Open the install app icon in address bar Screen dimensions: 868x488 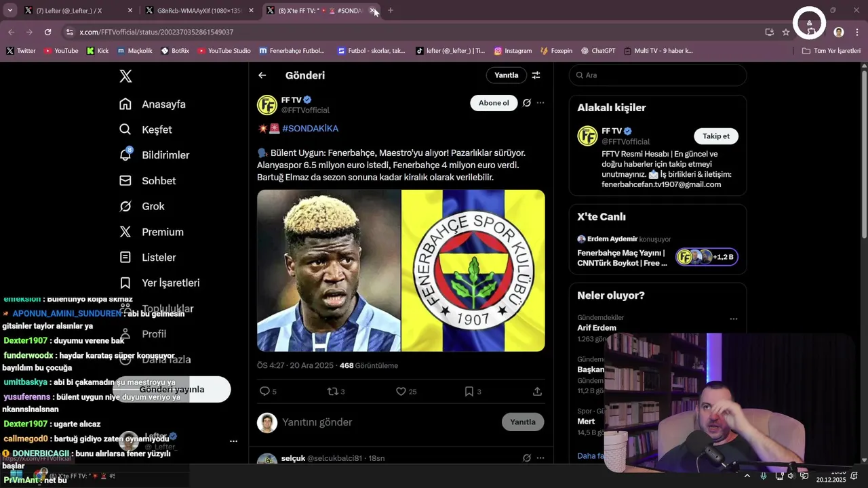[769, 32]
